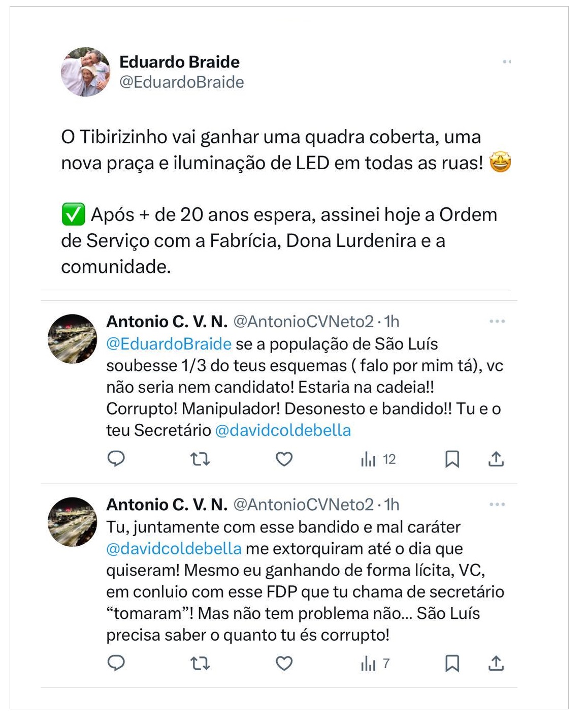
Task: Open Antonio C. V. N. avatar in first reply
Action: (72, 338)
